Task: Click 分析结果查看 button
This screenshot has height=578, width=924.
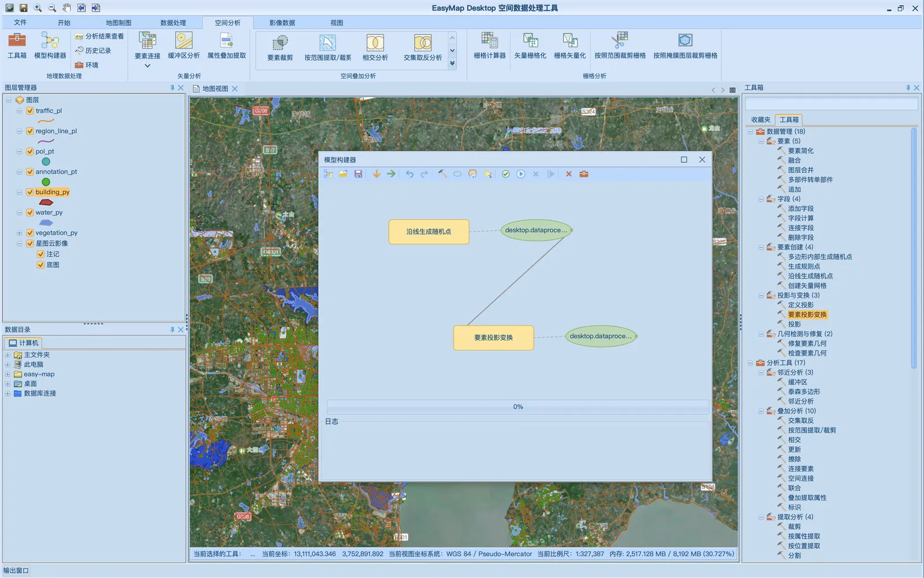Action: (99, 36)
